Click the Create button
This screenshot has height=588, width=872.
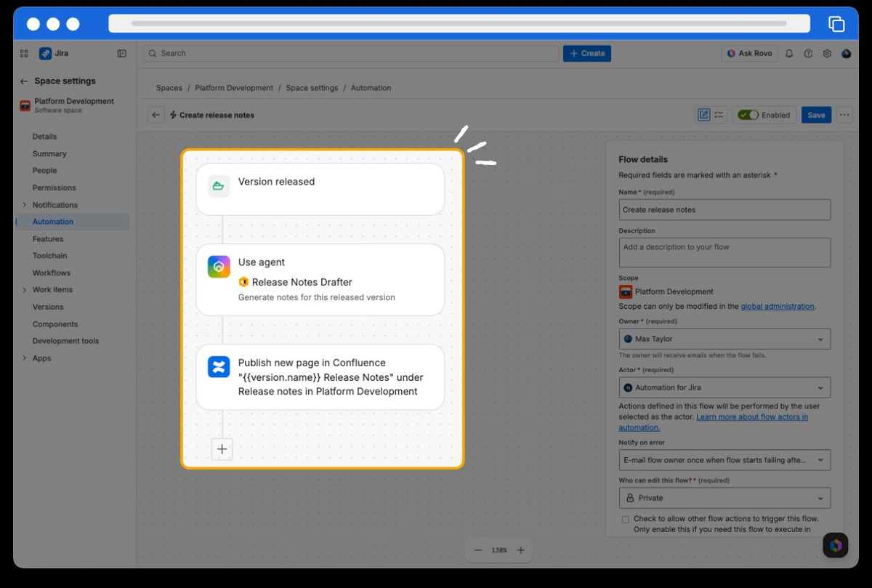[587, 53]
